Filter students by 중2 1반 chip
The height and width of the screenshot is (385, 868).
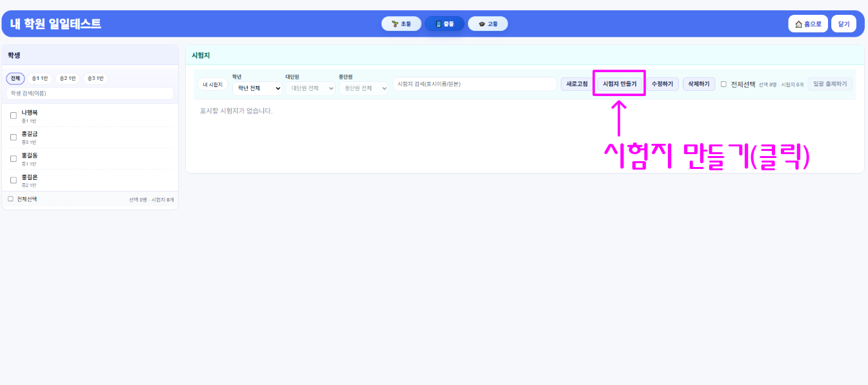coord(68,79)
